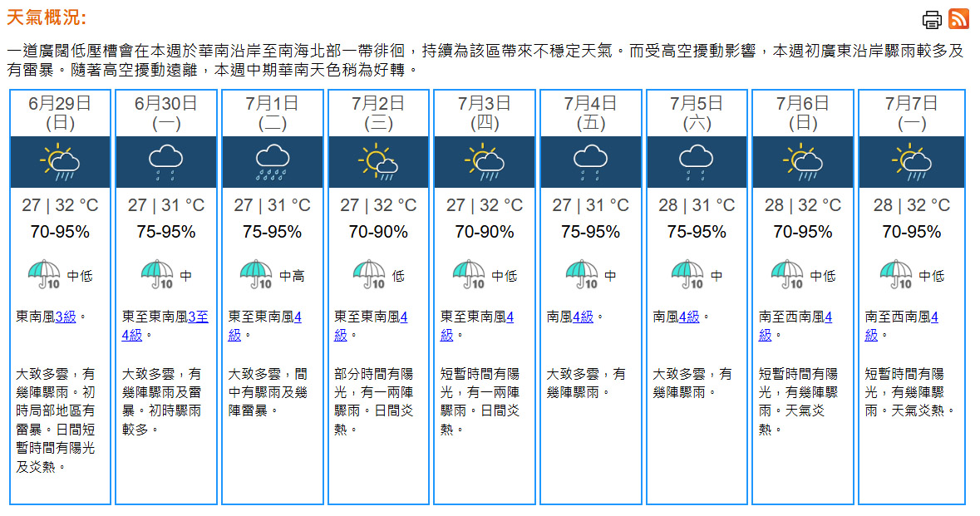Screen dimensions: 980x516
Task: Click the July 5 rain cloud icon
Action: pyautogui.click(x=697, y=162)
